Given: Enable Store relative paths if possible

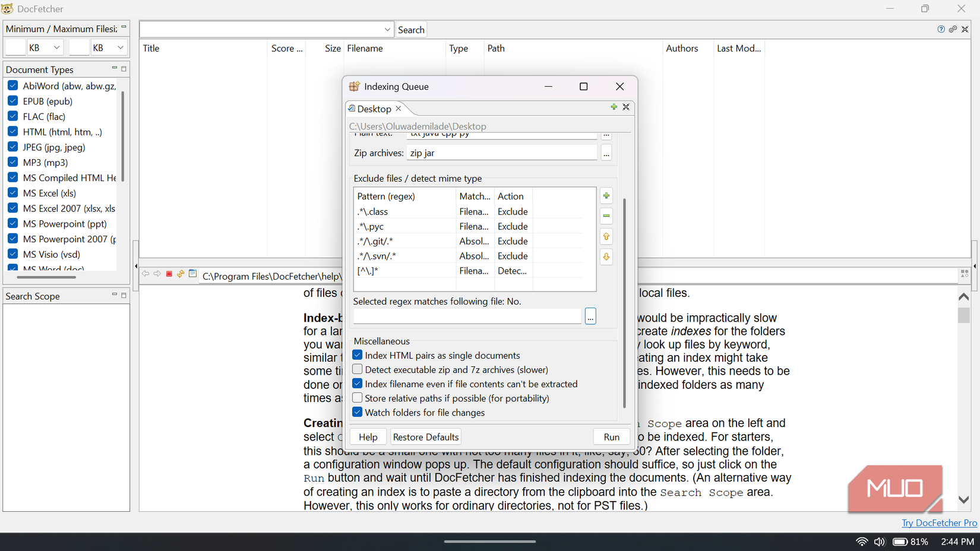Looking at the screenshot, I should pos(358,398).
